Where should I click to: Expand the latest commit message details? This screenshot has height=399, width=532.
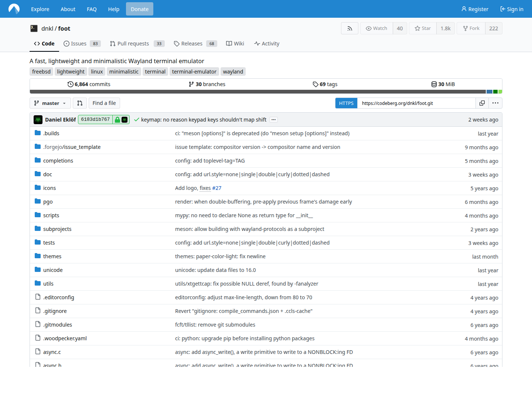click(x=273, y=120)
